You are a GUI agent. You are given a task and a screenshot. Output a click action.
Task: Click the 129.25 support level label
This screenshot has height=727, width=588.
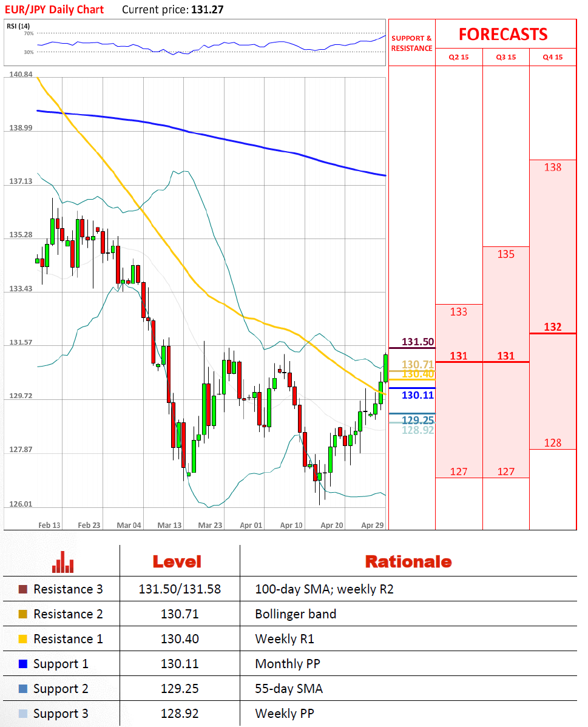[418, 420]
